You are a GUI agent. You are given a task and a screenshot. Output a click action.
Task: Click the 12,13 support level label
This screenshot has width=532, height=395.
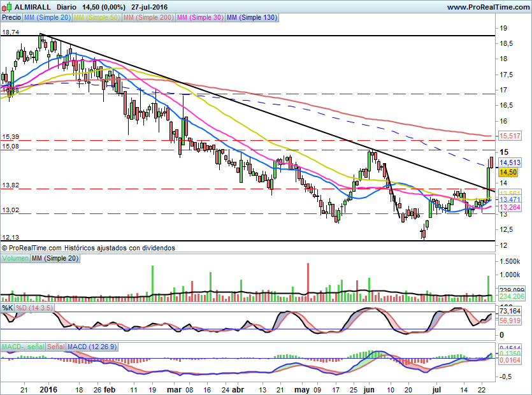[x=11, y=237]
